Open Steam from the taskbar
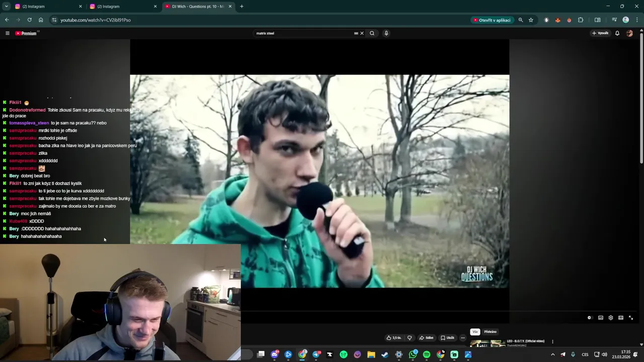Screen dimensions: 644x362 click(385, 354)
